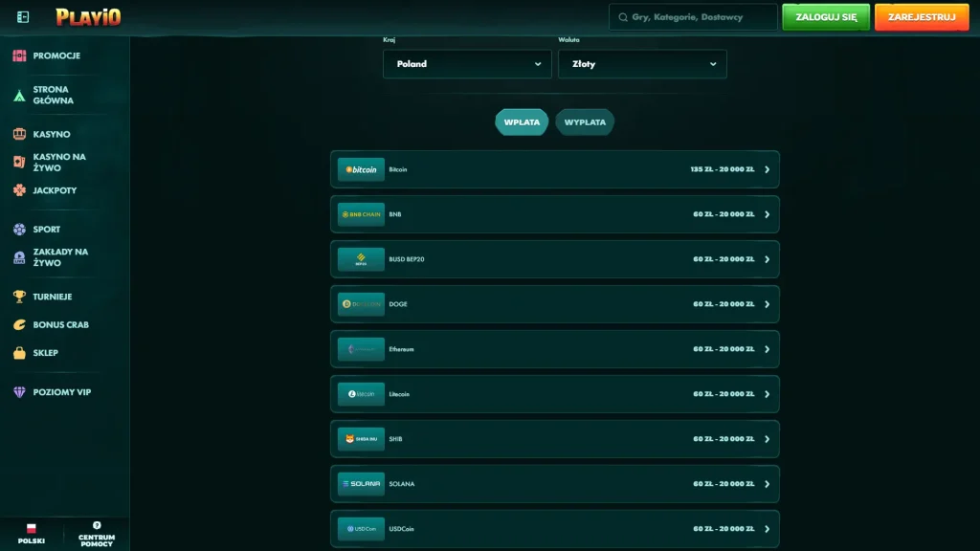Screen dimensions: 980x551
Task: Click the BUSD BEP20 logo badge
Action: click(x=361, y=259)
